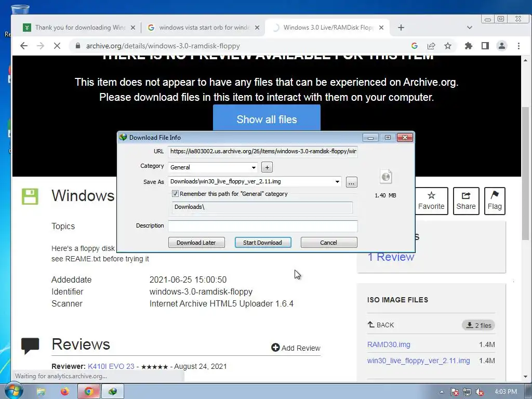Open Windows Explorer from the taskbar
This screenshot has height=399, width=532.
41,392
